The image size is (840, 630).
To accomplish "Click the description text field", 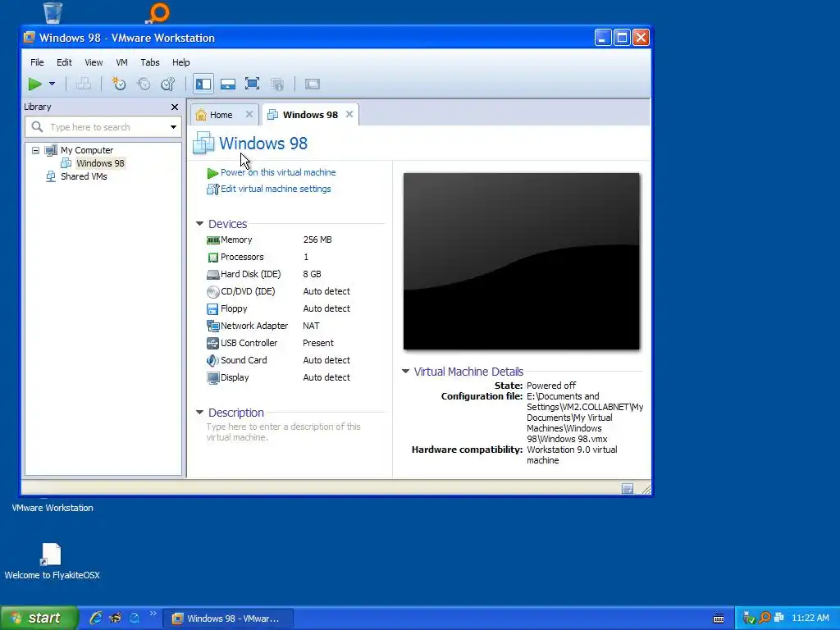I will pos(284,431).
